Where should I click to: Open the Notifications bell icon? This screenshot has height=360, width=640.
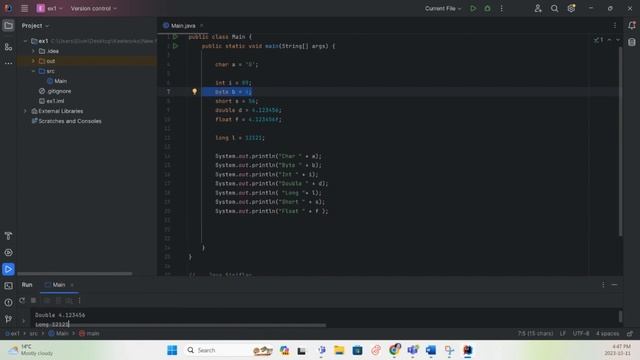[631, 25]
